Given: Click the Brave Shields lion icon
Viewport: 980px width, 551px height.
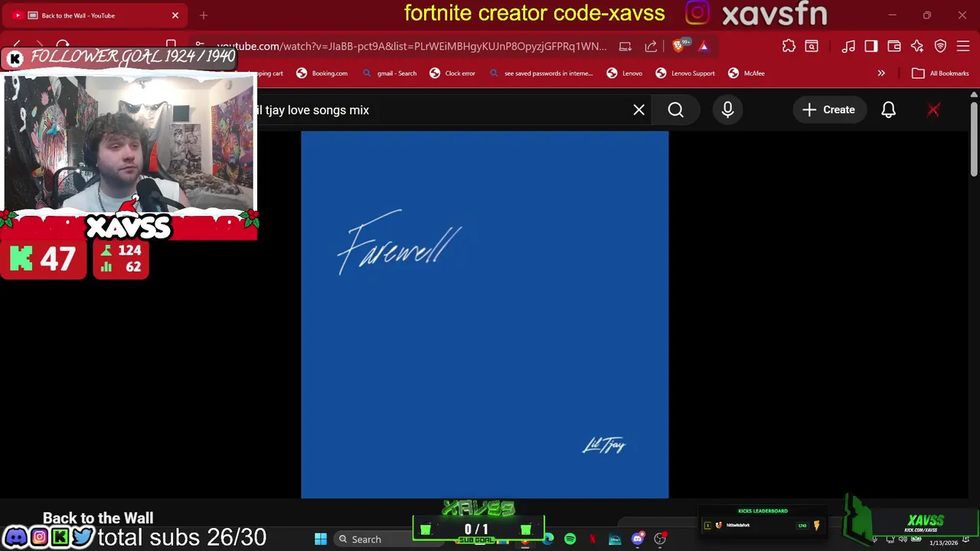Looking at the screenshot, I should pyautogui.click(x=678, y=46).
